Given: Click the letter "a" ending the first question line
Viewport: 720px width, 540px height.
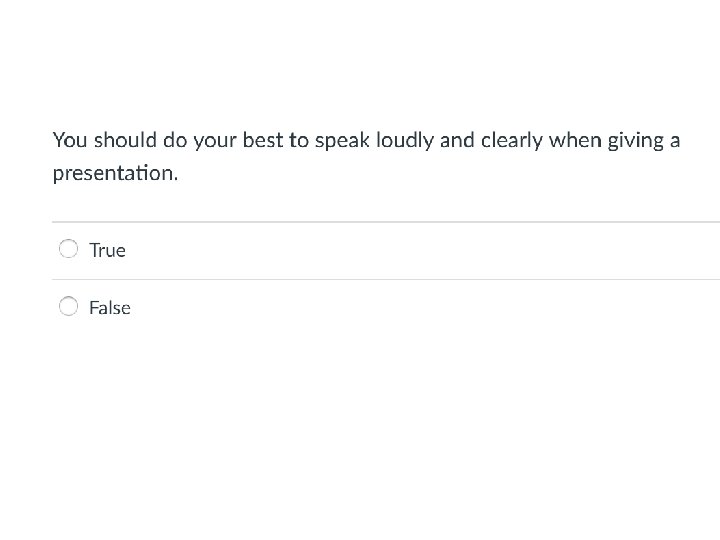Looking at the screenshot, I should pyautogui.click(x=675, y=141).
